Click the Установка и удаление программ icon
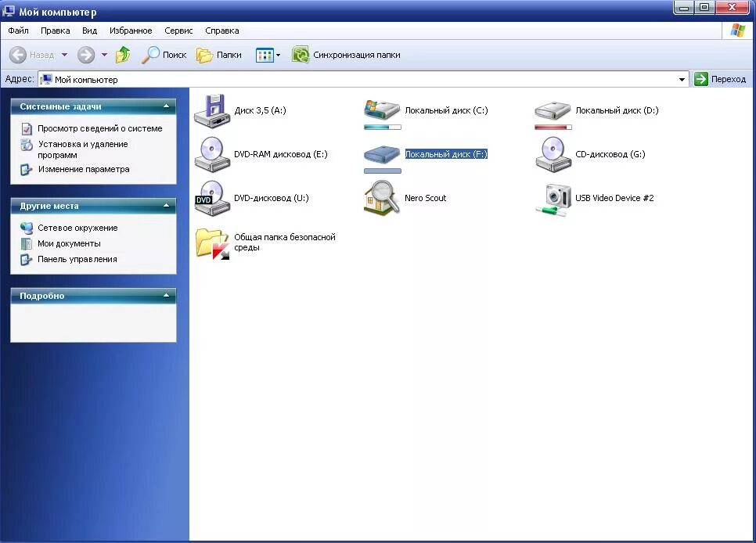This screenshot has width=756, height=543. (x=27, y=145)
